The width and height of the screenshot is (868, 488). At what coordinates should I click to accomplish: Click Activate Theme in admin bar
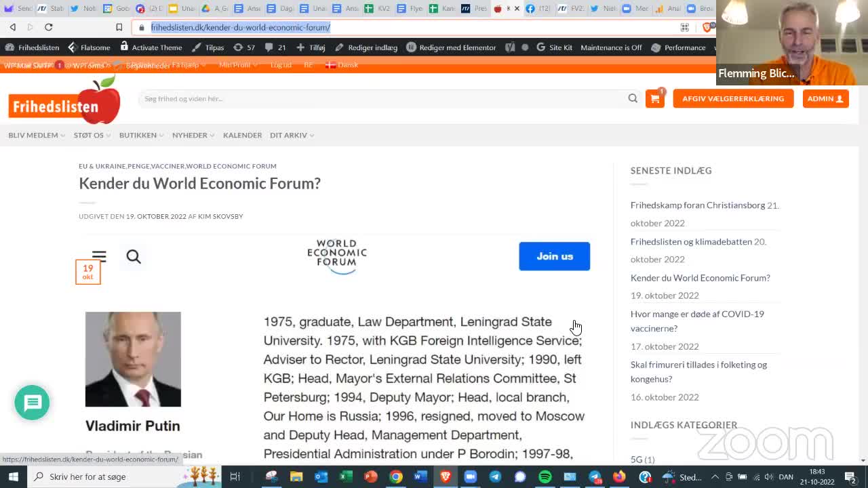[151, 47]
